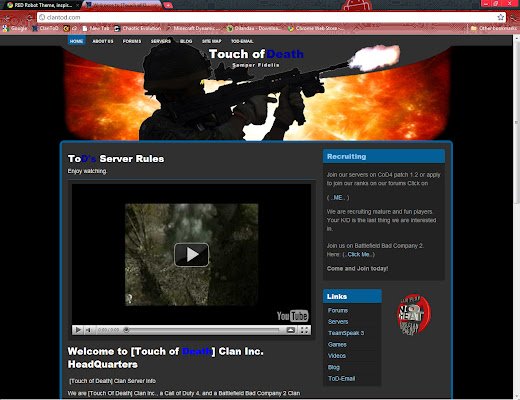Click the 'Come and Join today!' text

(x=357, y=268)
